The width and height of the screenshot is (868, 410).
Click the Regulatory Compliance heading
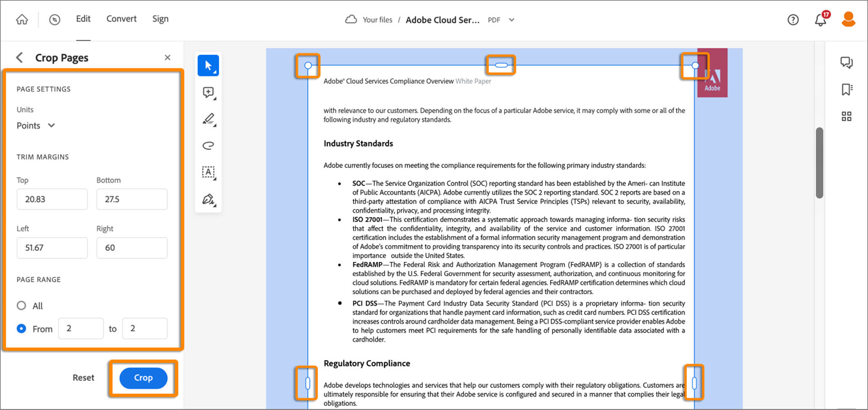point(367,363)
